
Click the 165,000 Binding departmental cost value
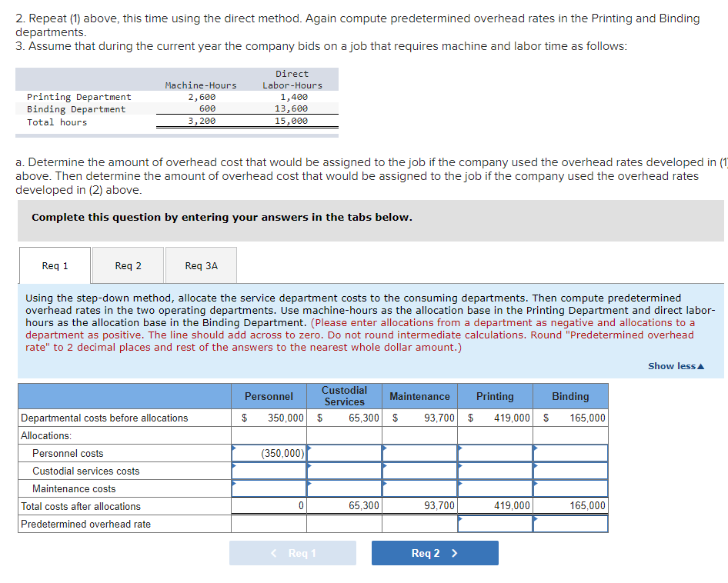pos(587,418)
